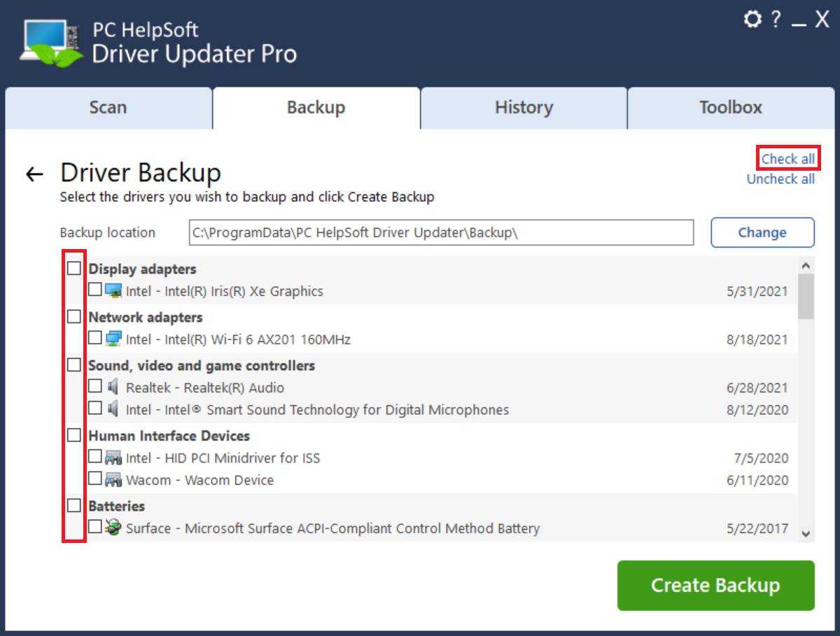
Task: Tick the Sound, video and game controllers checkbox
Action: pyautogui.click(x=74, y=365)
